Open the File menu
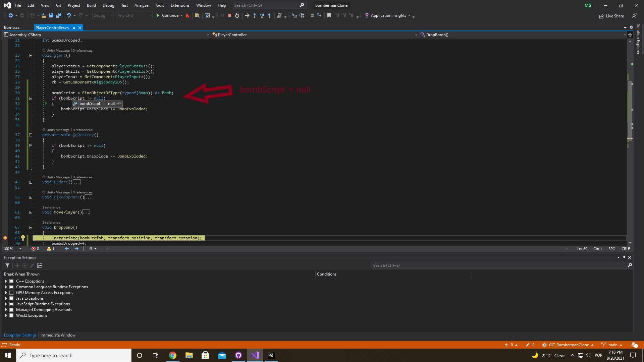644x362 pixels. coord(18,5)
